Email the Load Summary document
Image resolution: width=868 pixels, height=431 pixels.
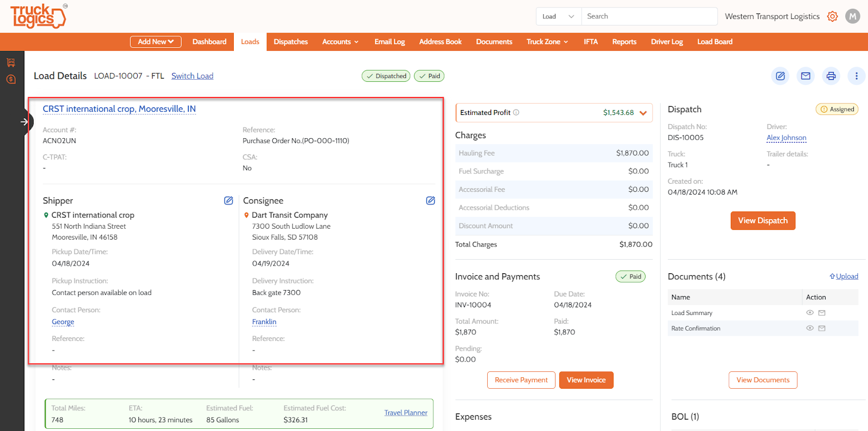(x=822, y=313)
